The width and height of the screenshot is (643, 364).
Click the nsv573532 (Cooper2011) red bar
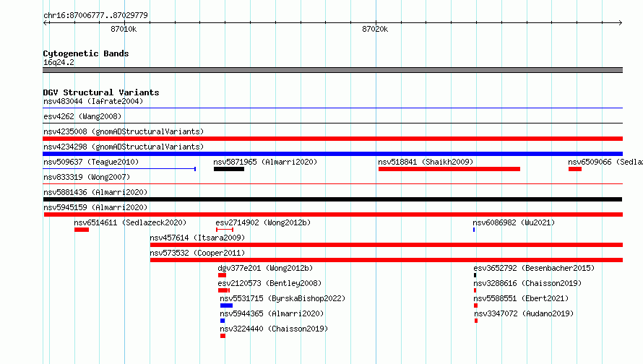coord(387,260)
